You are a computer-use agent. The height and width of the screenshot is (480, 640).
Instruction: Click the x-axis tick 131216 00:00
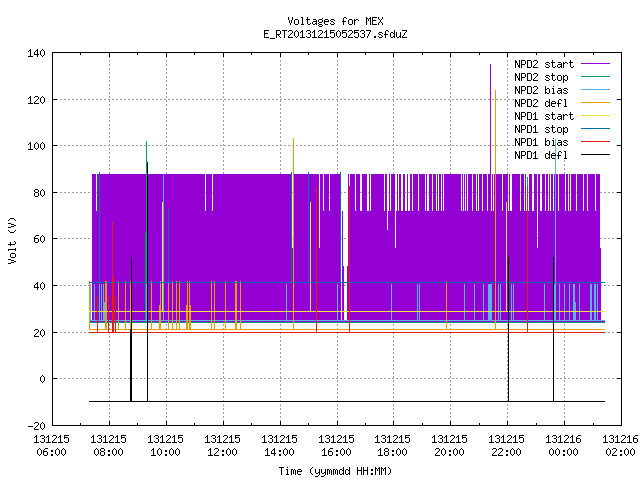point(564,446)
